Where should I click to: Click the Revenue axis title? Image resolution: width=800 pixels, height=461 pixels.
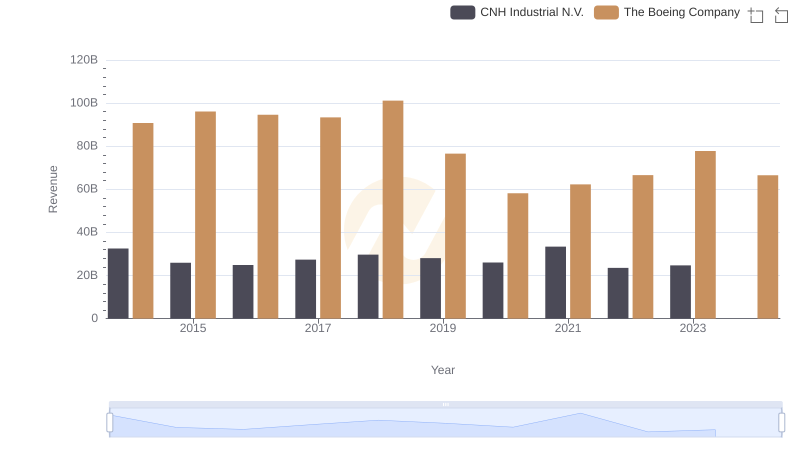pos(53,189)
